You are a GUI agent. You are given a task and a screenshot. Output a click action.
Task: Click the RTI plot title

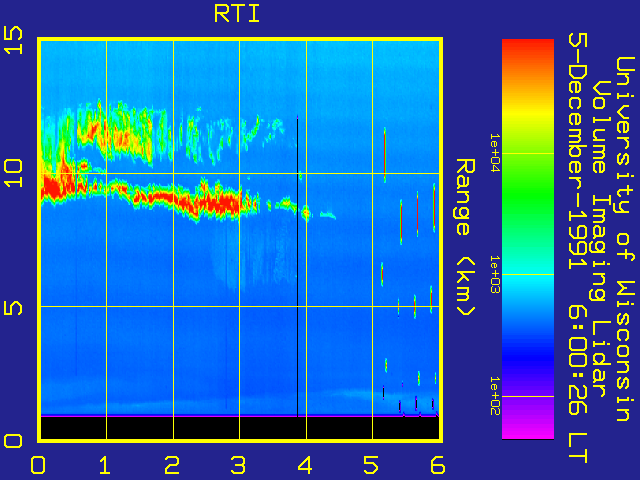(237, 14)
